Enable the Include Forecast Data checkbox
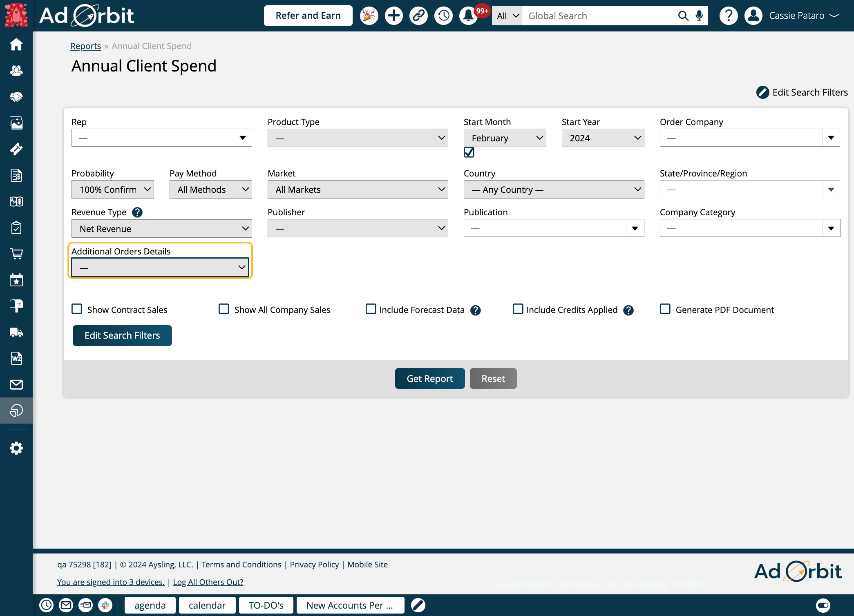Viewport: 854px width, 616px height. pyautogui.click(x=370, y=309)
